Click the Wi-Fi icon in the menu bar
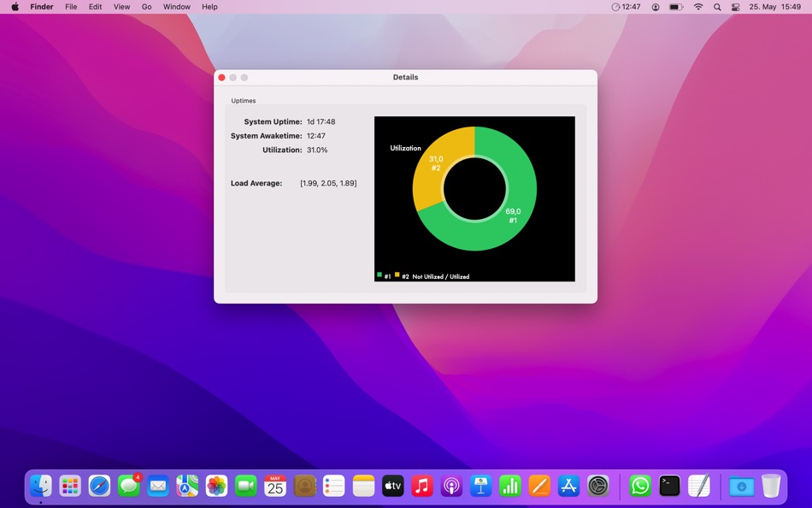Viewport: 812px width, 508px height. point(698,7)
